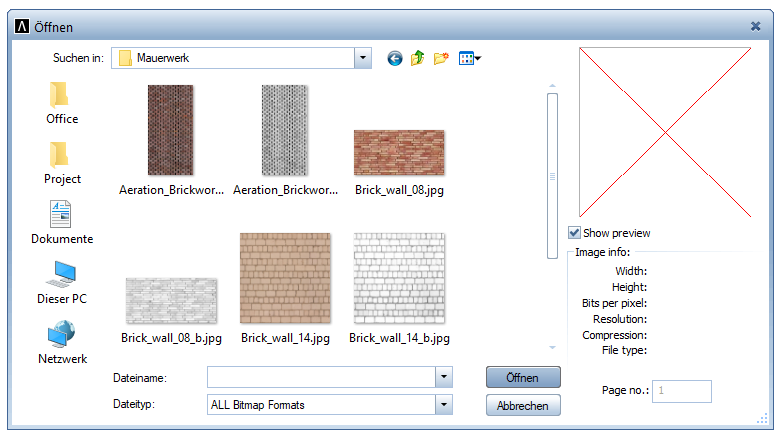Open the Project folder shortcut
781x440 pixels.
click(x=62, y=163)
